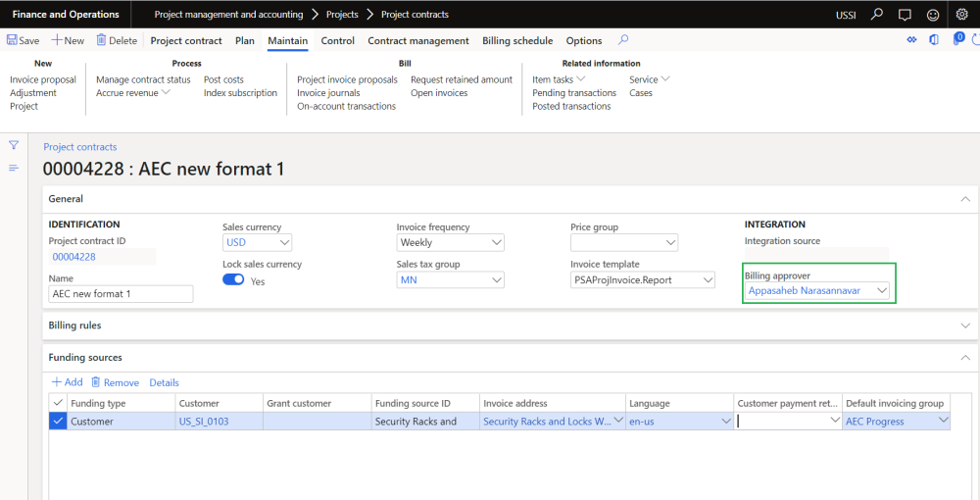Click the Delete trash icon in toolbar
Viewport: 980px width, 500px height.
coord(101,40)
